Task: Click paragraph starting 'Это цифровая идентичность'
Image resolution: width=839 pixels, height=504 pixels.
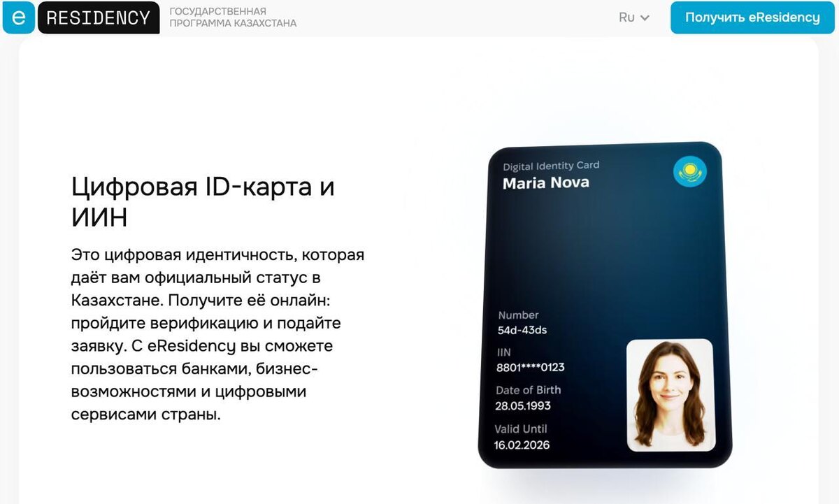Action: click(218, 334)
